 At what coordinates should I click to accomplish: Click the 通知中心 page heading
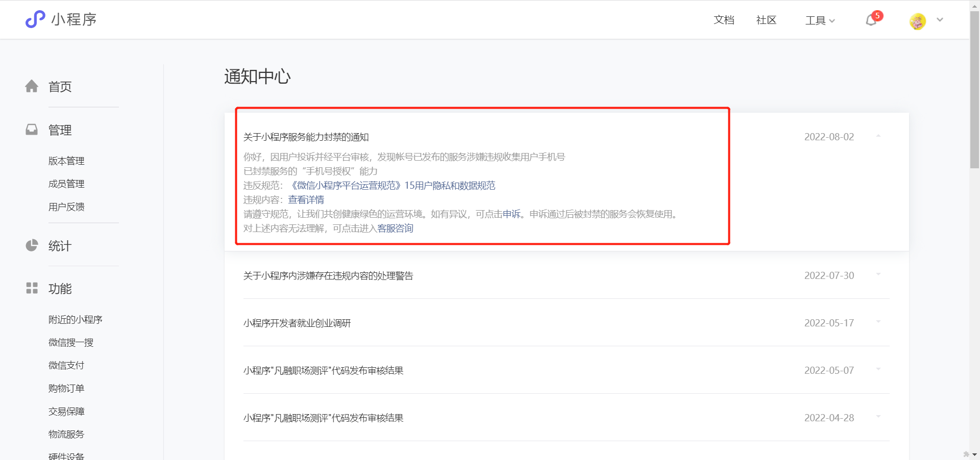[257, 76]
